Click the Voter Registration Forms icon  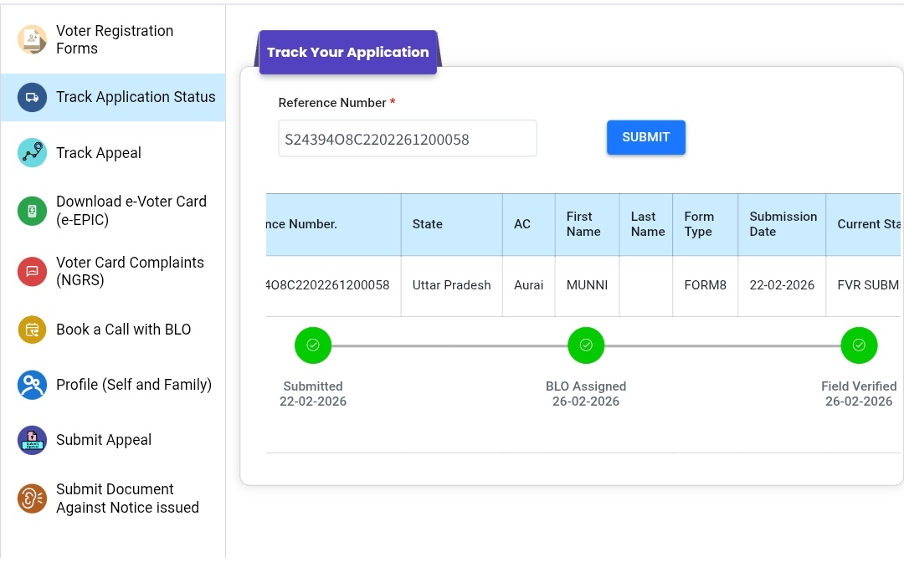tap(33, 40)
